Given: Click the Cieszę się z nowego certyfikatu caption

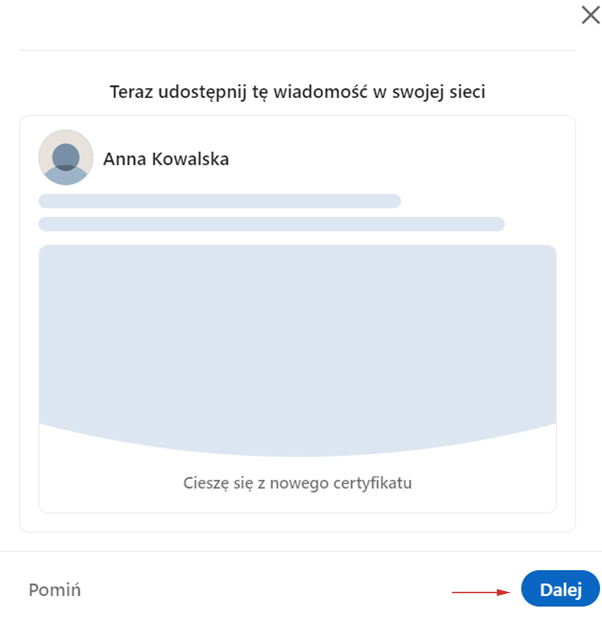Looking at the screenshot, I should point(297,483).
